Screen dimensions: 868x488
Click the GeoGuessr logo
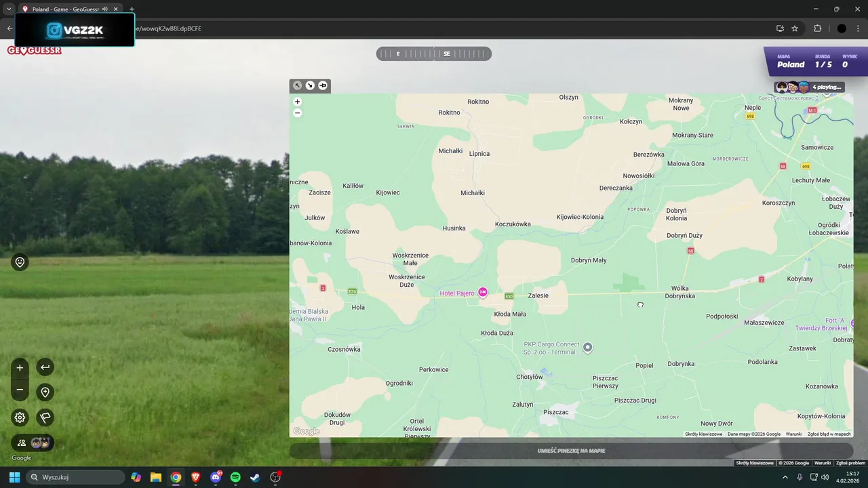click(x=35, y=50)
